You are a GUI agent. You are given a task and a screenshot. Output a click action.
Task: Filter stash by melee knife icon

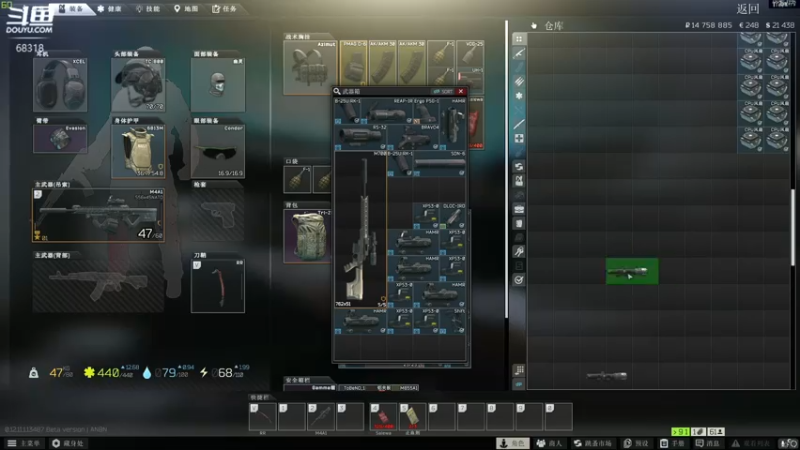(519, 124)
